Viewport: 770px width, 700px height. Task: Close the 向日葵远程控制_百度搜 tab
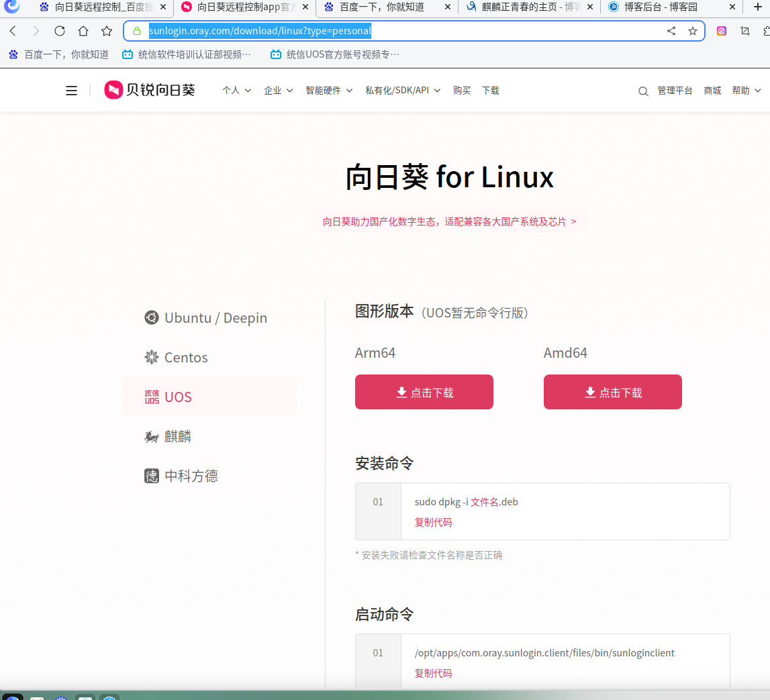163,7
